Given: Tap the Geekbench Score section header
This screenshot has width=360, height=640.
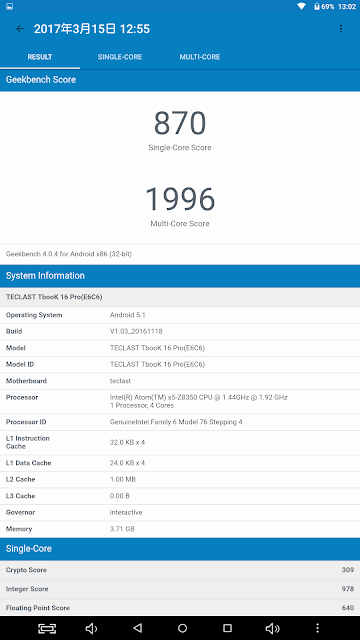Looking at the screenshot, I should pyautogui.click(x=180, y=80).
